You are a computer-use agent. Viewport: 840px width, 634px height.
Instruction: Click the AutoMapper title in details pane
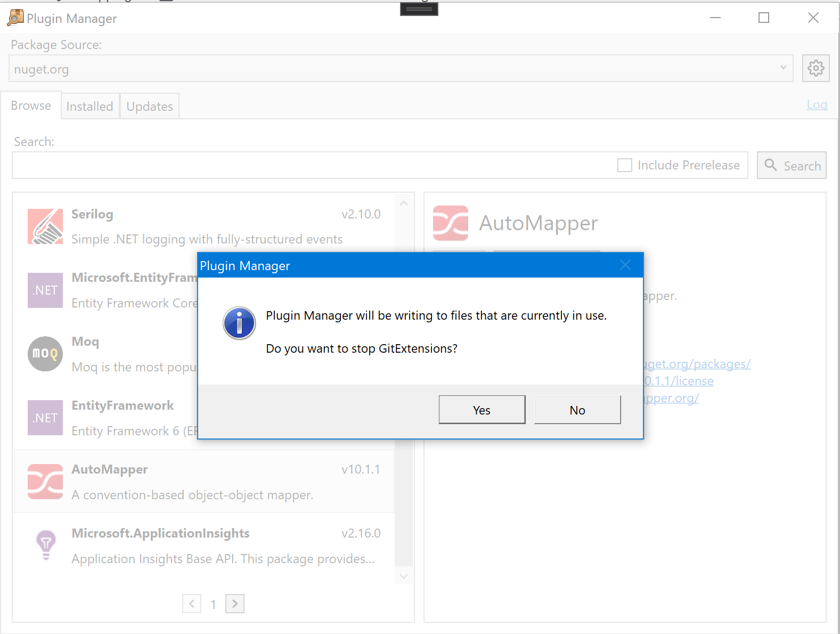[x=539, y=223]
